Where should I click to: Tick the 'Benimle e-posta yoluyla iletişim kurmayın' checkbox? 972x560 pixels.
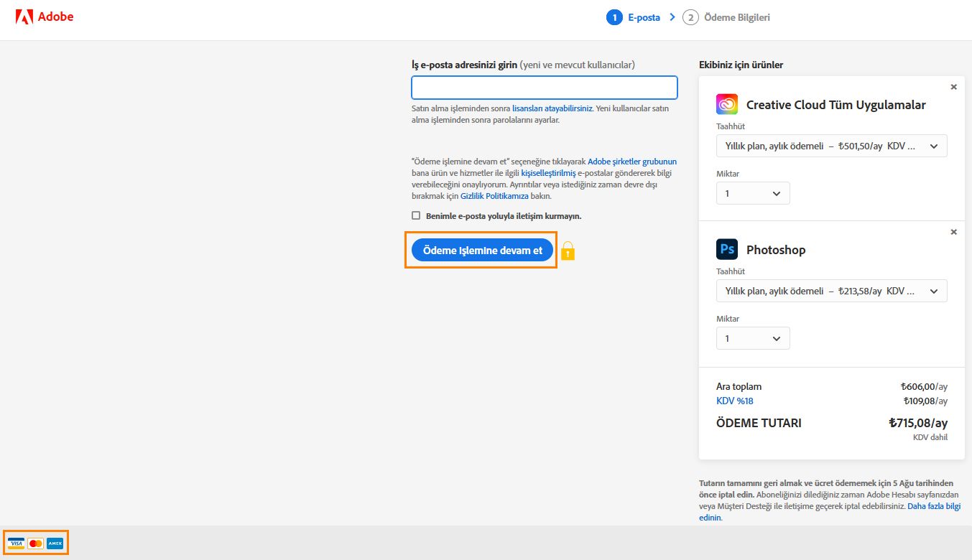click(416, 215)
